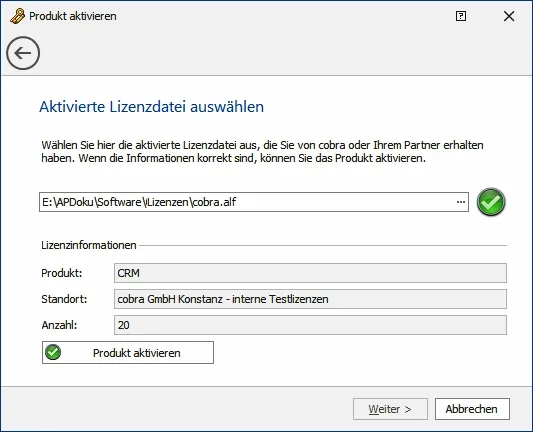Activate product with Produkt aktivieren button
This screenshot has height=432, width=533.
click(x=128, y=352)
